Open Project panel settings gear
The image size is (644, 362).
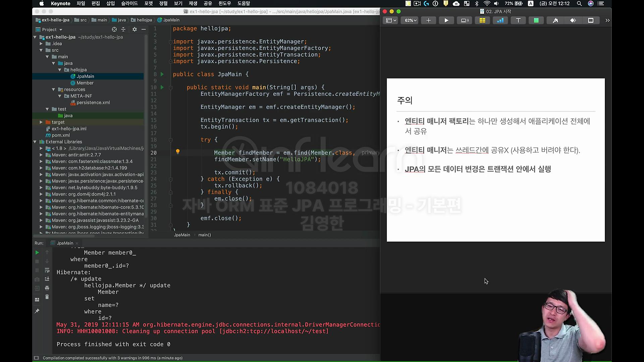(x=134, y=30)
